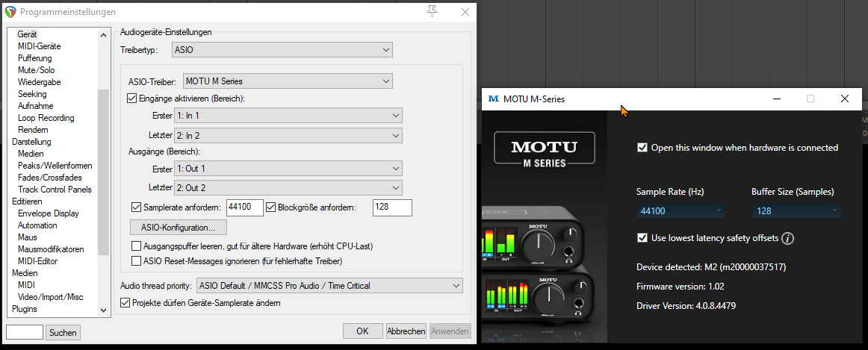Toggle Samplerate anfordern checkbox
This screenshot has height=350, width=868.
tap(136, 207)
